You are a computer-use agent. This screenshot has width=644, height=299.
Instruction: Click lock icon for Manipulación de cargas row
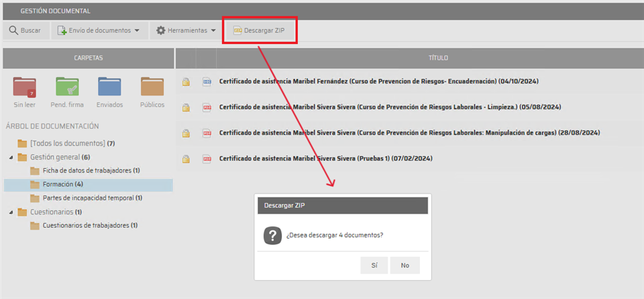[x=186, y=133]
